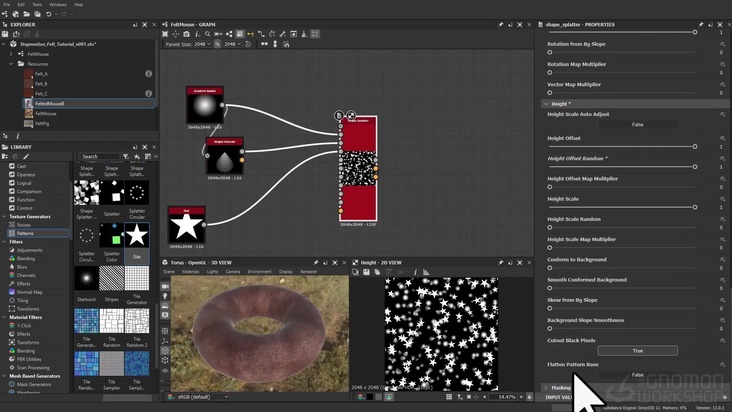Fit the graph to view with the frame icon

[x=165, y=34]
